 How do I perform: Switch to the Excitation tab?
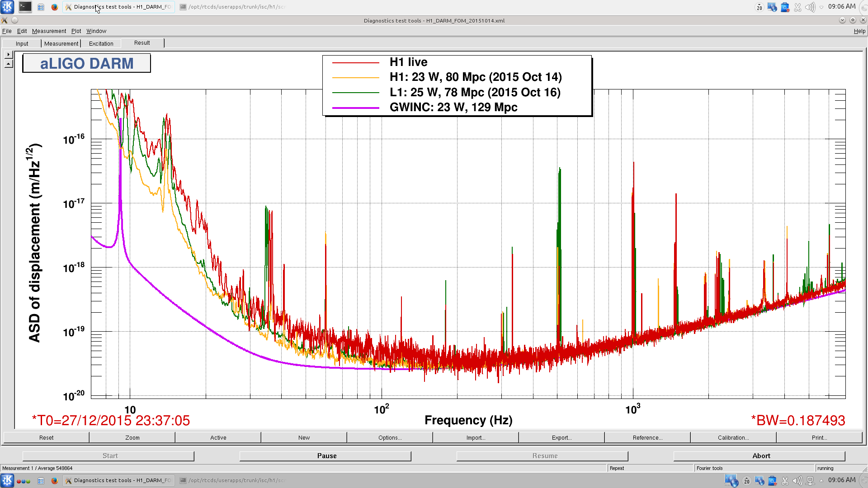(101, 43)
